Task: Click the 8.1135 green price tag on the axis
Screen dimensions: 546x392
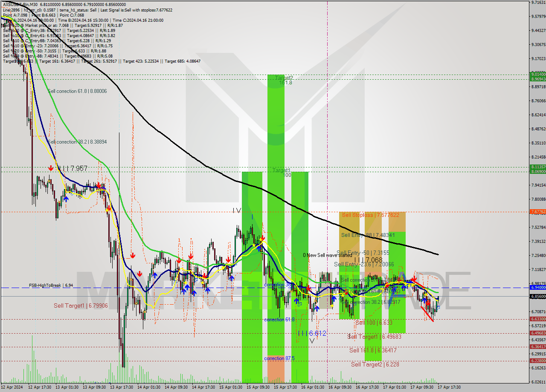Action: pyautogui.click(x=537, y=167)
